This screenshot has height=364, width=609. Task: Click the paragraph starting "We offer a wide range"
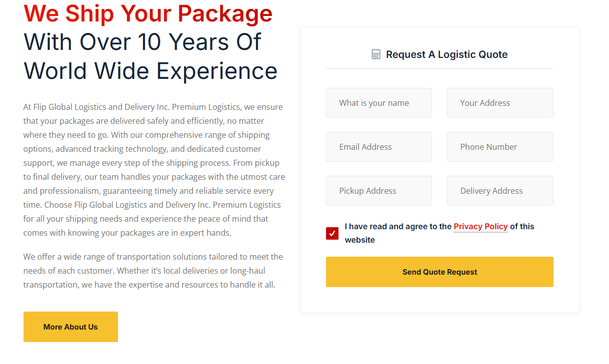pos(152,271)
